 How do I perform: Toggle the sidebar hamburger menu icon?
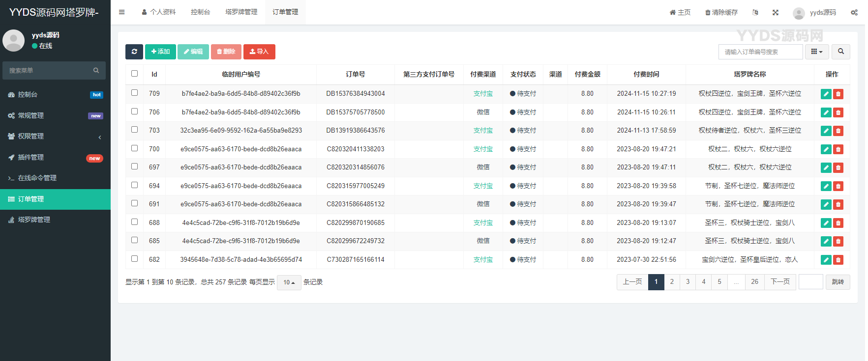pyautogui.click(x=121, y=12)
